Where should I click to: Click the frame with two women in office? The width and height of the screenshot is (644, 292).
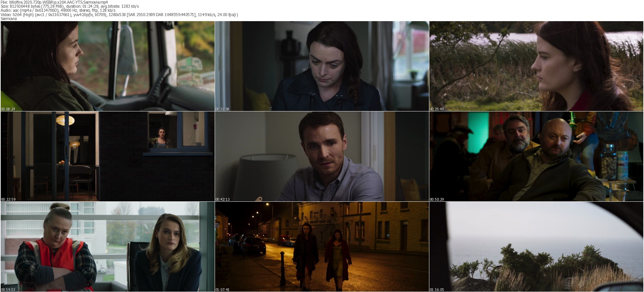(107, 247)
